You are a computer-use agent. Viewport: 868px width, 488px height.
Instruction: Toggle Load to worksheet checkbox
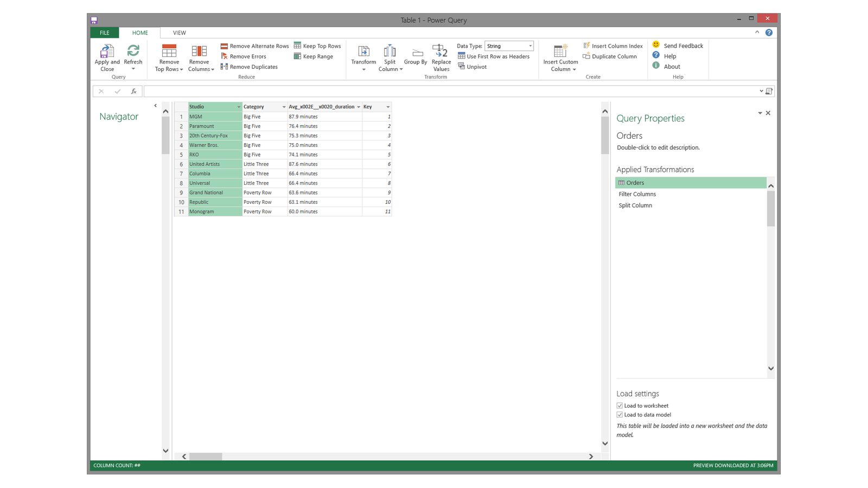620,406
